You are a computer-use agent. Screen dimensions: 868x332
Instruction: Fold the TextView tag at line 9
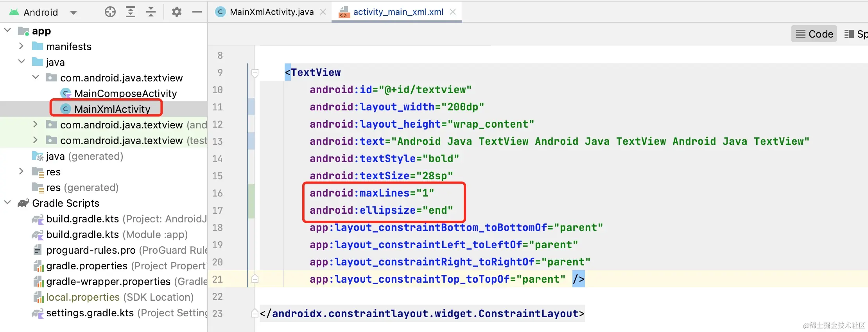(255, 73)
